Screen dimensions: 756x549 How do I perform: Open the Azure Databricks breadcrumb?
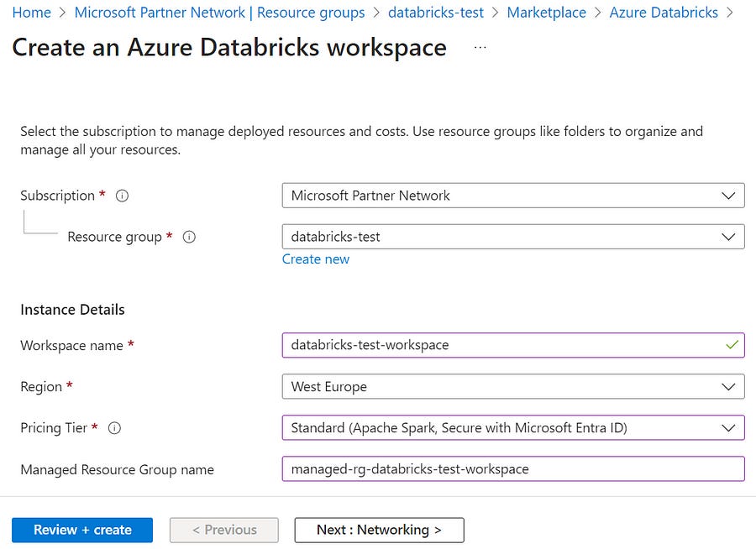tap(664, 13)
